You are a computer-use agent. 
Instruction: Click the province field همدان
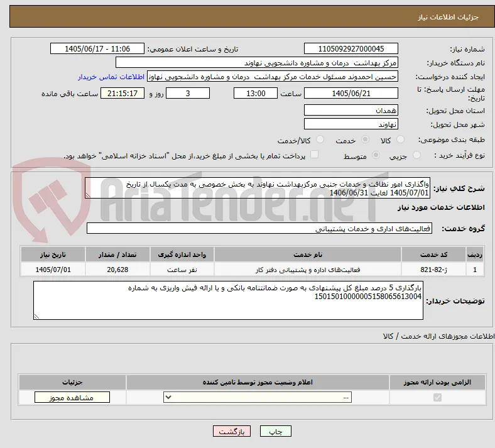351,110
